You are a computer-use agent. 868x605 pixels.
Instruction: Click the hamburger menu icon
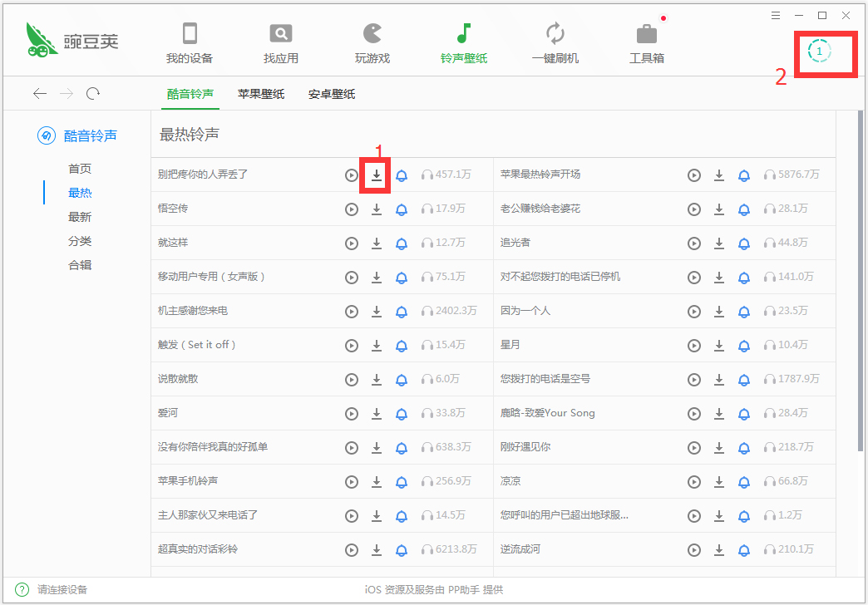(x=775, y=15)
